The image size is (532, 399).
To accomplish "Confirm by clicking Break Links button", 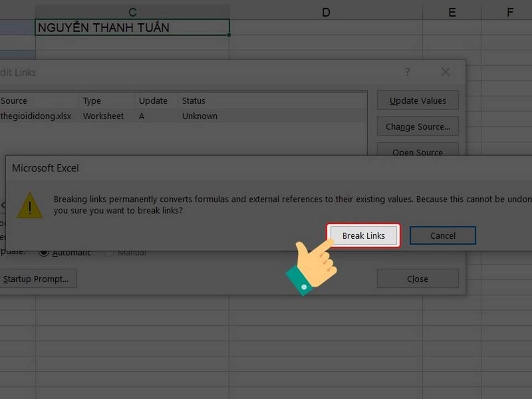I will [x=363, y=235].
